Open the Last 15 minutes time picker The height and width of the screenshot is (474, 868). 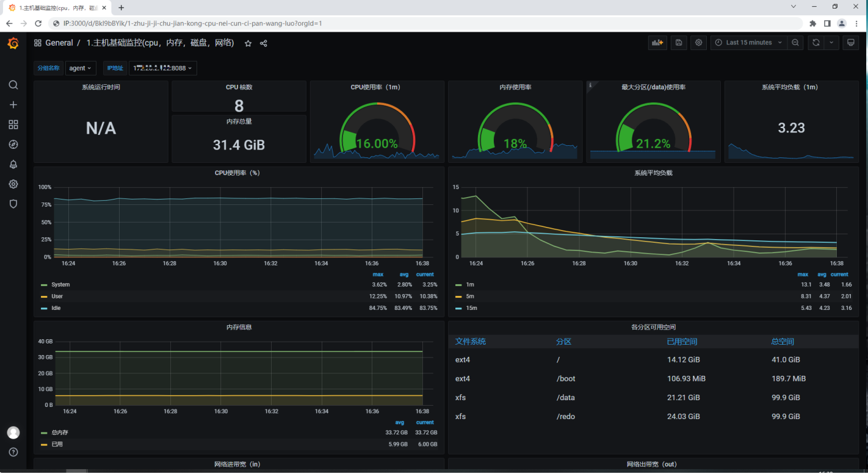[748, 43]
